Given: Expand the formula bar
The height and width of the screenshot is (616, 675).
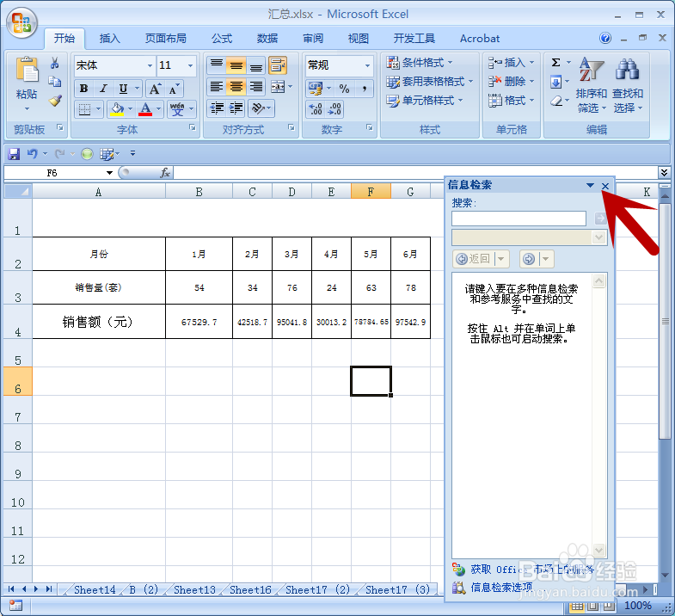Looking at the screenshot, I should (x=664, y=173).
